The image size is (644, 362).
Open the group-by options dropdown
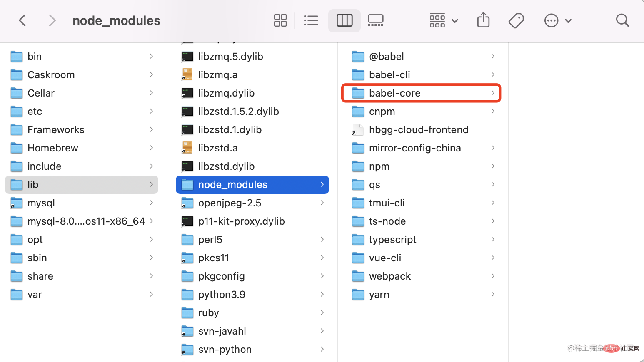click(x=444, y=20)
